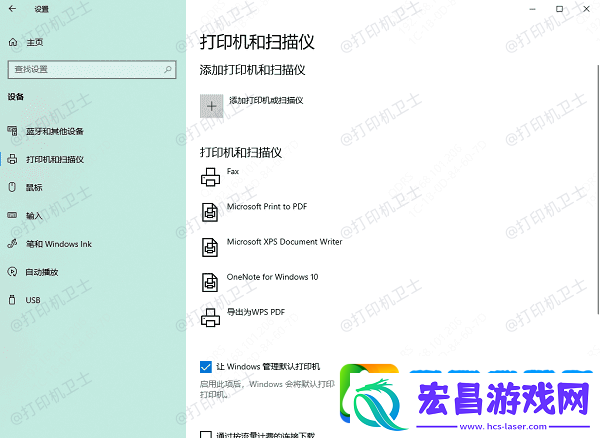This screenshot has width=600, height=438.
Task: Click OneNote for Windows 10 name
Action: (x=272, y=277)
